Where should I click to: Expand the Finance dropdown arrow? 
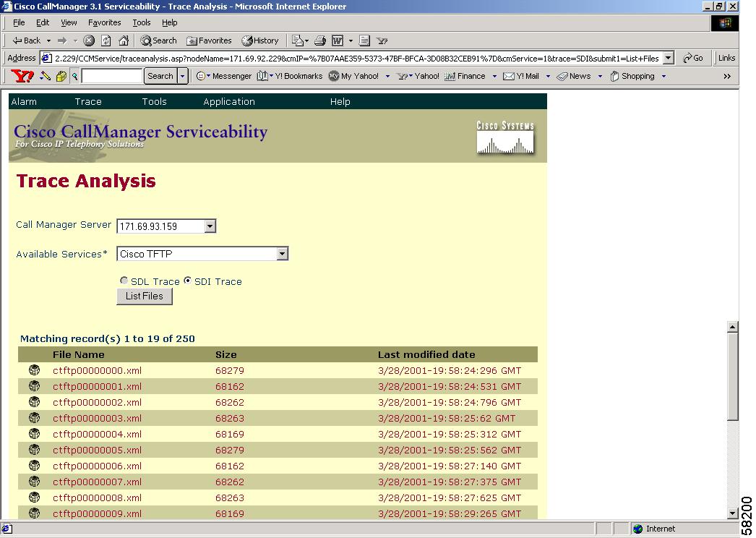coord(494,76)
